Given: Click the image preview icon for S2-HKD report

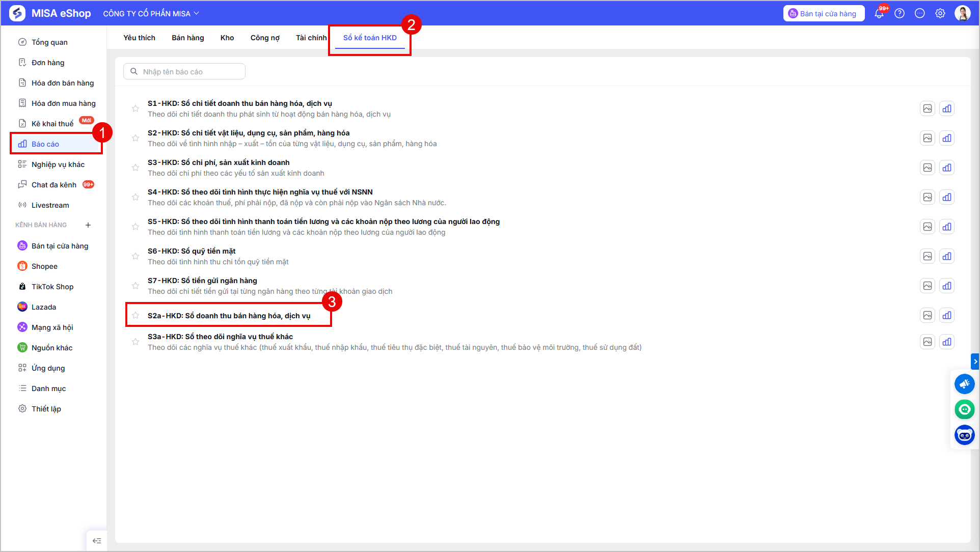Looking at the screenshot, I should (x=928, y=138).
